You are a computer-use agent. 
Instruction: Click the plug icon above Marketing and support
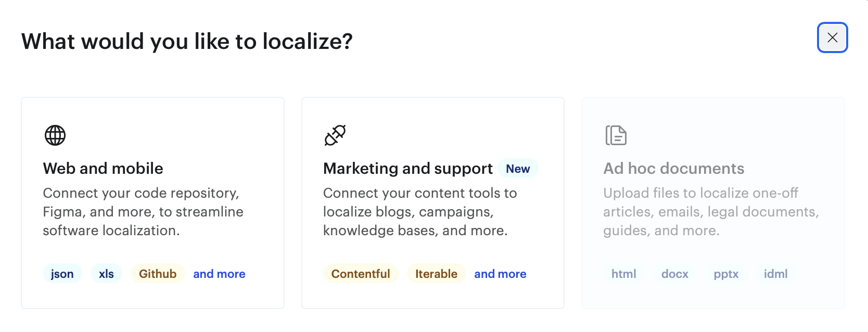click(335, 135)
